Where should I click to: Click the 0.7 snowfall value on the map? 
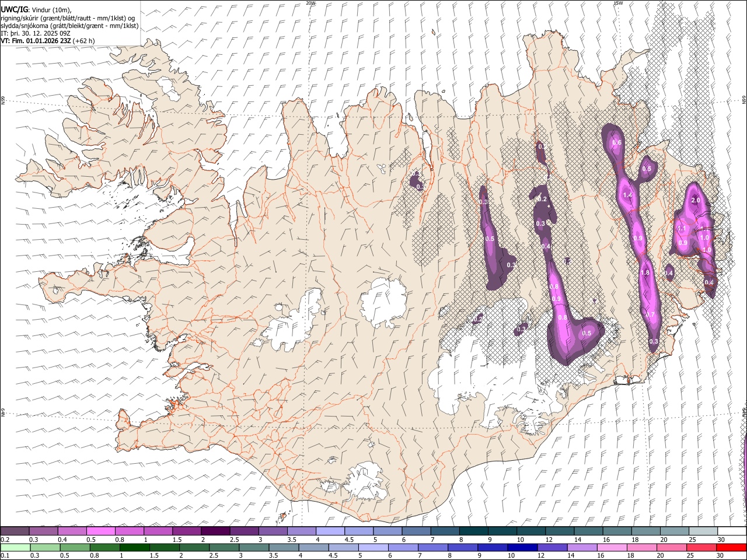pyautogui.click(x=651, y=315)
